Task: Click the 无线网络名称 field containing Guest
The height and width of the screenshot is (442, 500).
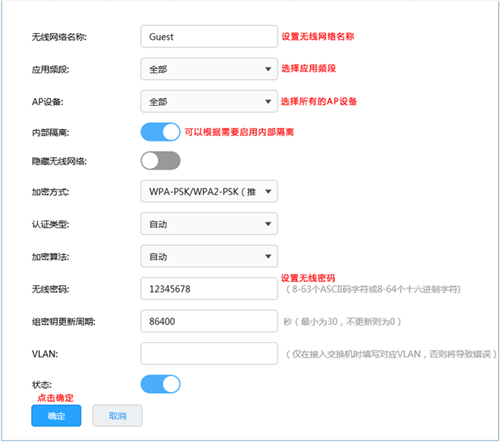Action: [x=209, y=36]
